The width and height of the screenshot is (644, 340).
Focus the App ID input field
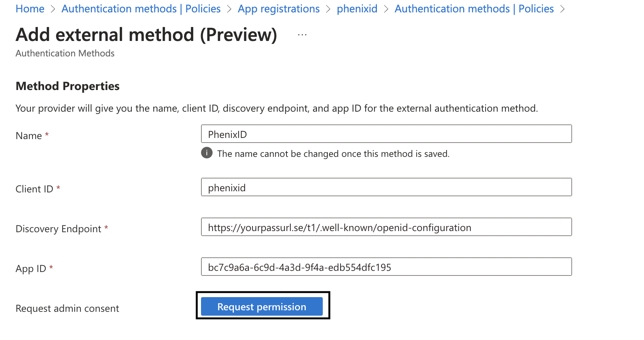pos(386,267)
